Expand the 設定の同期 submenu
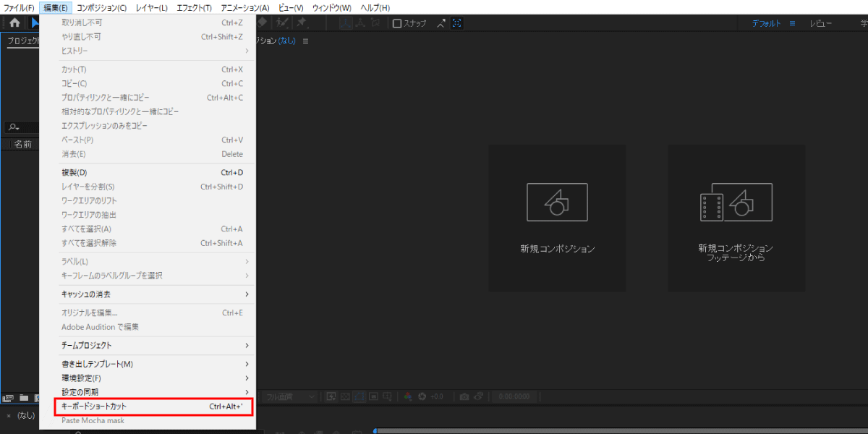868x434 pixels. (147, 392)
